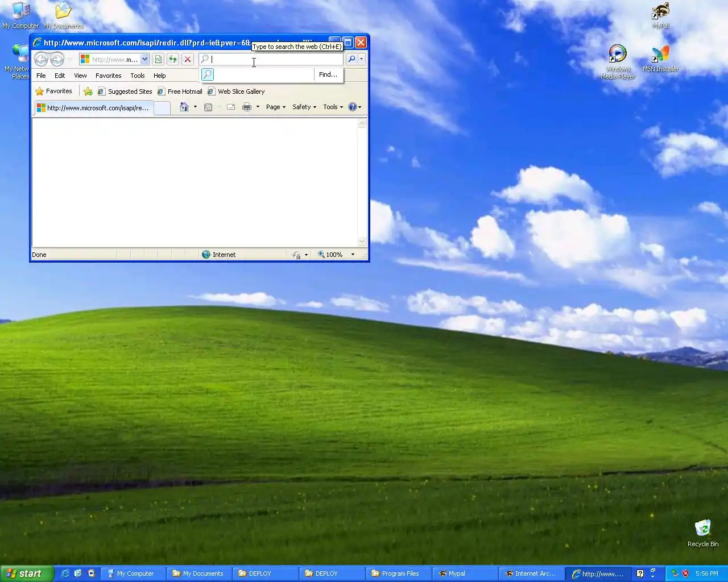Click the Add to Favorites Bar icon
The width and height of the screenshot is (728, 582).
[88, 92]
